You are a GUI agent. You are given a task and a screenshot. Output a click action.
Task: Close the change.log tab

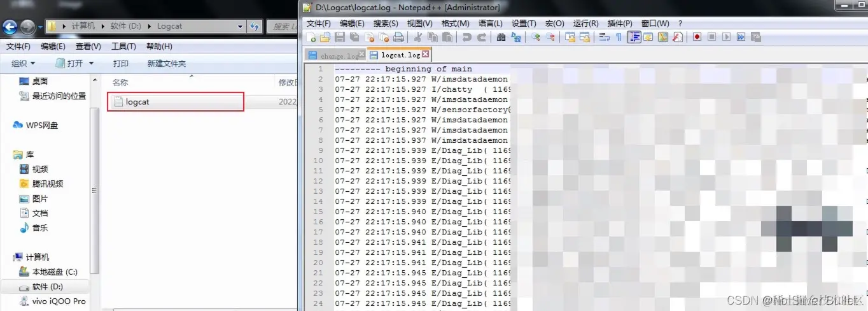362,55
